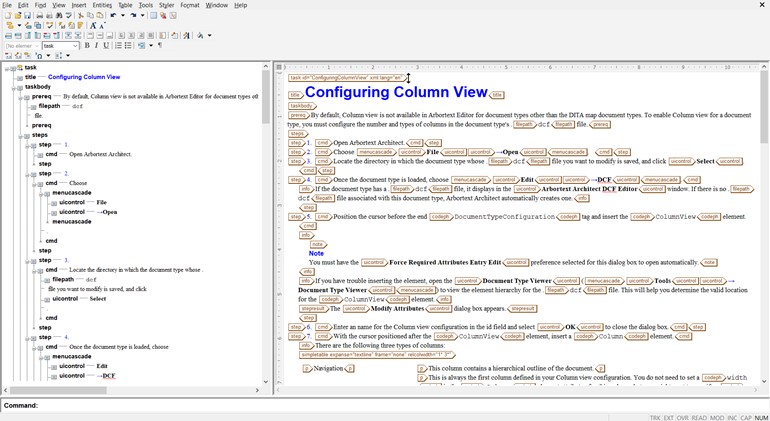Click the check-mark completeness icon
The image size is (770, 421).
point(49,26)
